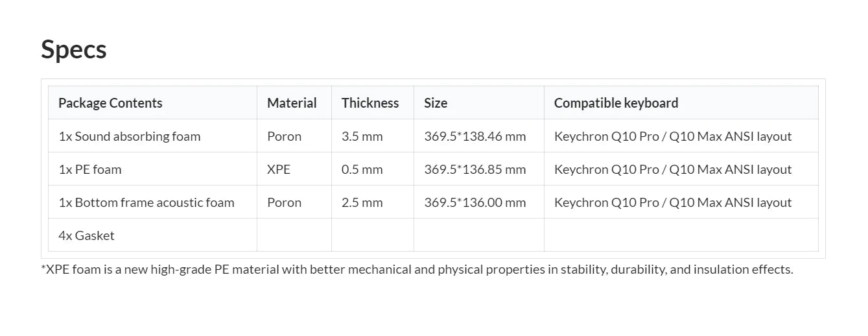Click the 369.5*136.85 mm size cell

[x=475, y=169]
